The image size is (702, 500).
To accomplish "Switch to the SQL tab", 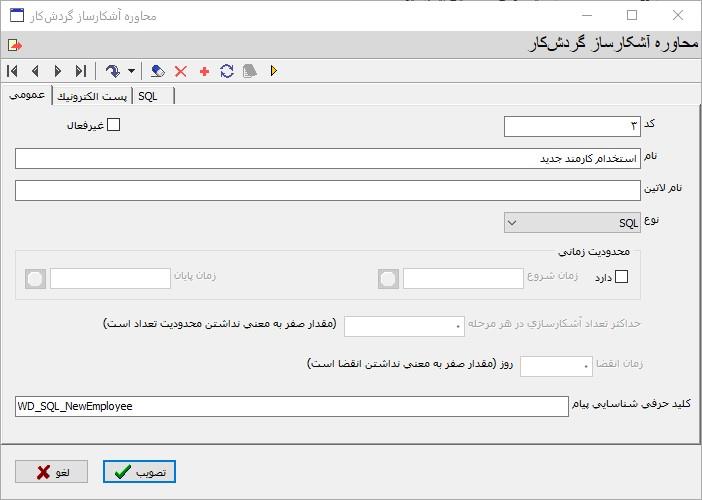I will (x=149, y=96).
